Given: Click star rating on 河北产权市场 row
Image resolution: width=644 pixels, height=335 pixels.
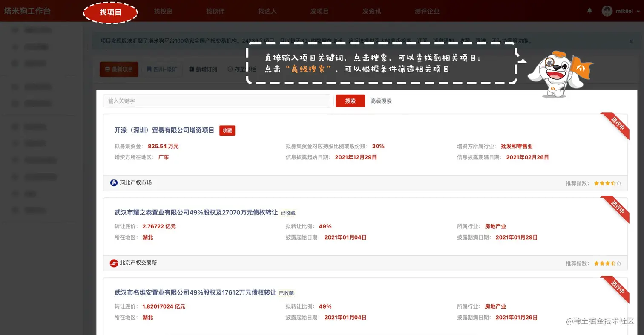Looking at the screenshot, I should tap(607, 183).
